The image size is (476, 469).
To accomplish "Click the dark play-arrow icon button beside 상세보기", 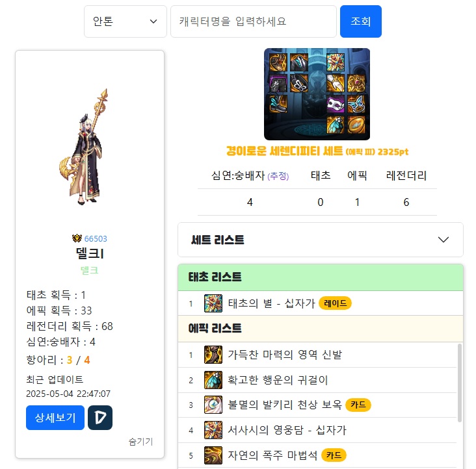I will [x=100, y=418].
